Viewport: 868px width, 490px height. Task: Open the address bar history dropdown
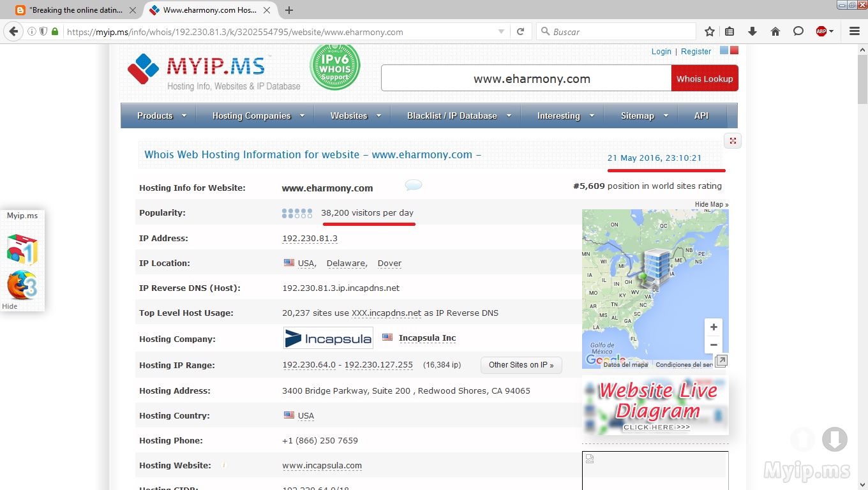[x=502, y=31]
